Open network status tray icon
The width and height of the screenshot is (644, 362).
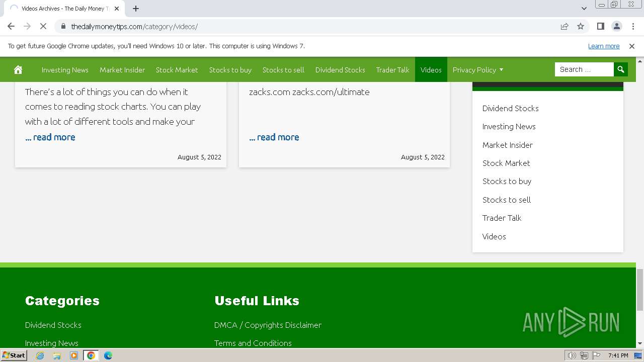[584, 355]
